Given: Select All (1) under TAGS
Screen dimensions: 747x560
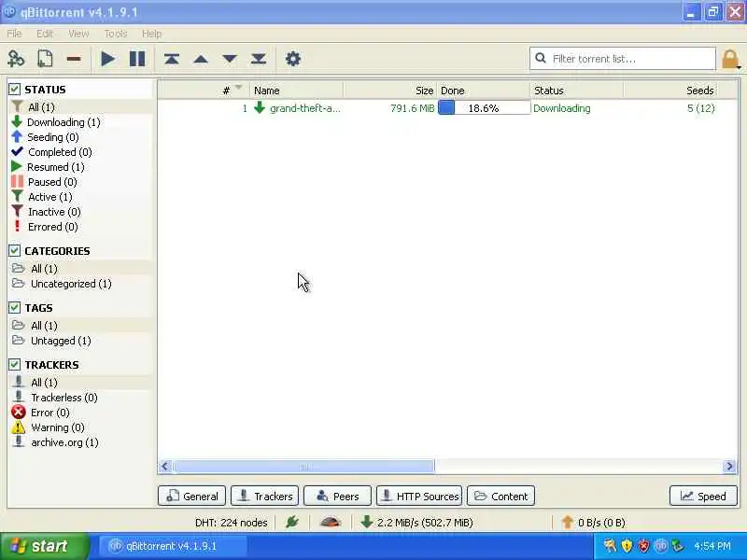Looking at the screenshot, I should pyautogui.click(x=44, y=326).
